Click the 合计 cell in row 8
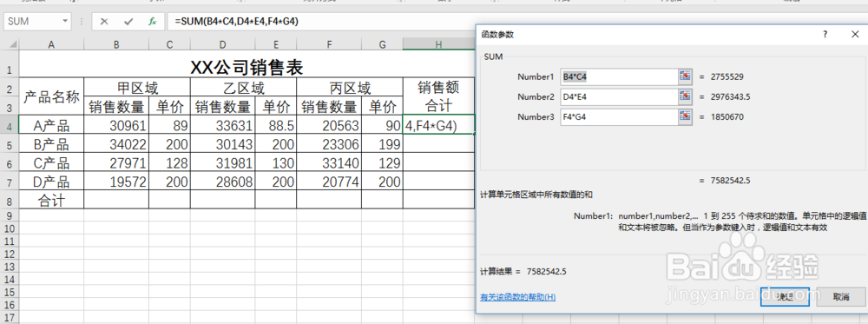868x324 pixels. pyautogui.click(x=51, y=200)
